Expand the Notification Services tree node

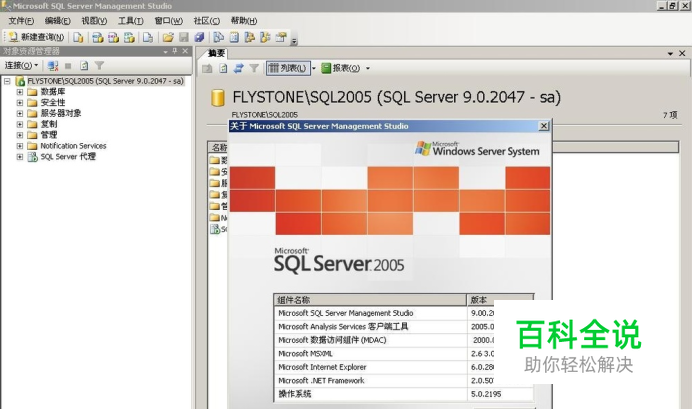(20, 146)
